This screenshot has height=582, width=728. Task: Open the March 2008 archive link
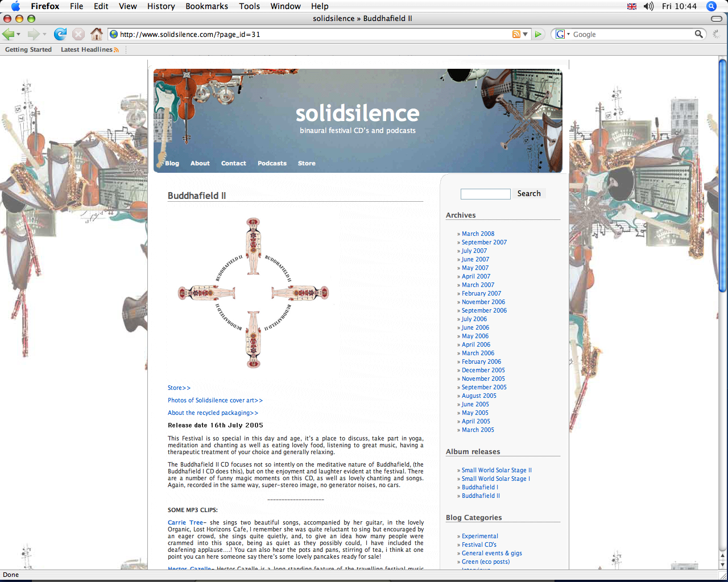[478, 234]
